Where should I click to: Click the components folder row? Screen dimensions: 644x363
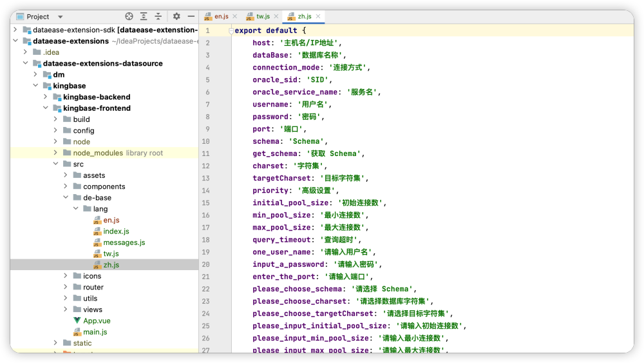point(104,186)
